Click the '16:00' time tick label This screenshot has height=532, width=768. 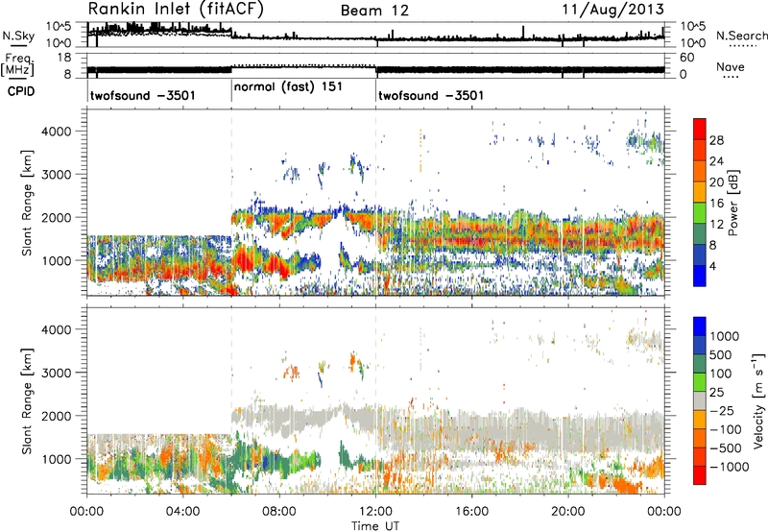(471, 512)
